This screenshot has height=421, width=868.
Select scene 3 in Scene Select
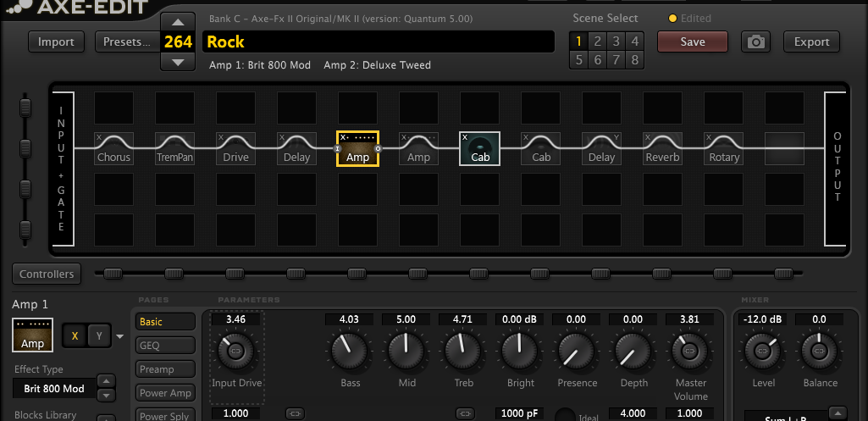point(616,41)
